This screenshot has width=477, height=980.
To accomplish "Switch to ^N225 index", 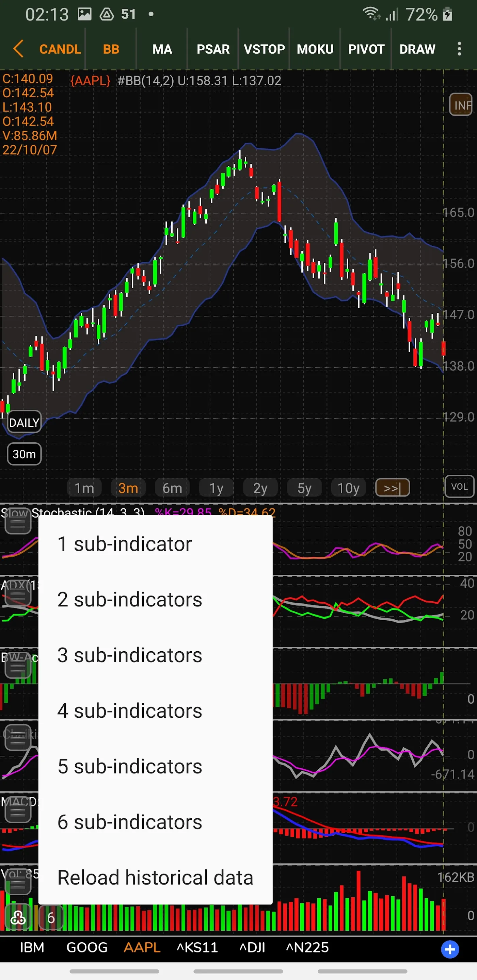I will coord(307,947).
